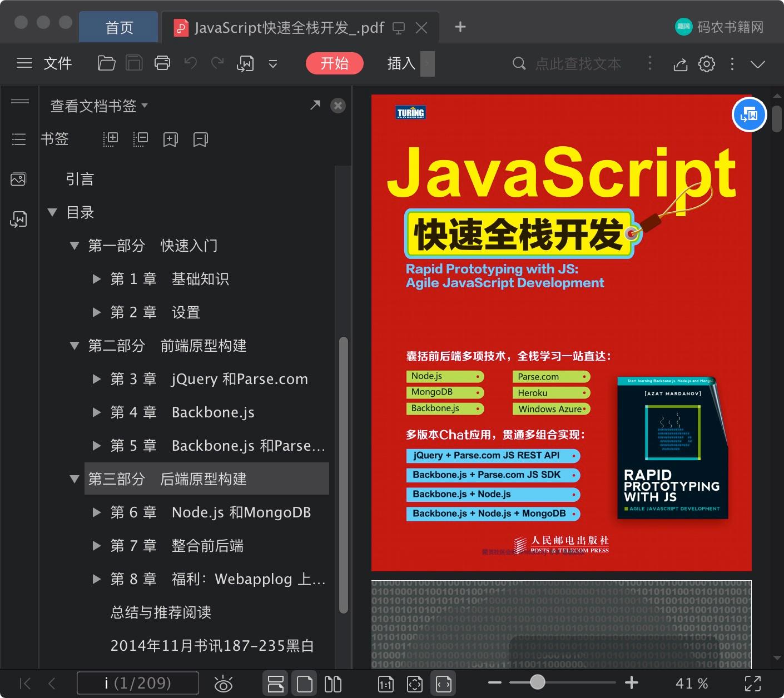Screen dimensions: 784x698
Task: Click the page number input field
Action: point(137,683)
